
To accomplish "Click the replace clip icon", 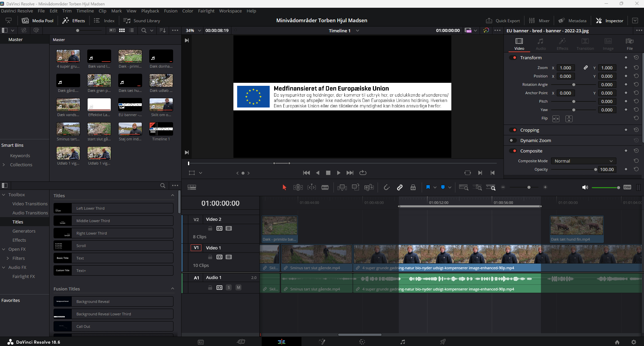I will tap(369, 187).
